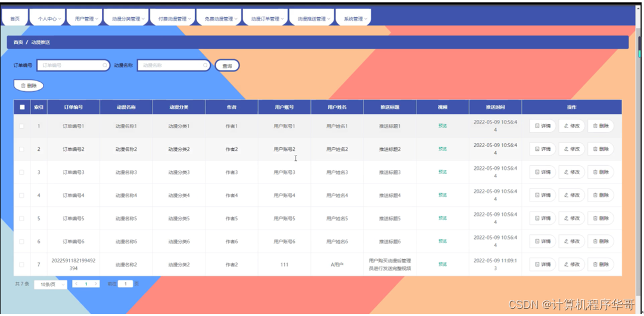The image size is (644, 316).
Task: Open 详情 for row 订单编号5
Action: click(x=543, y=218)
